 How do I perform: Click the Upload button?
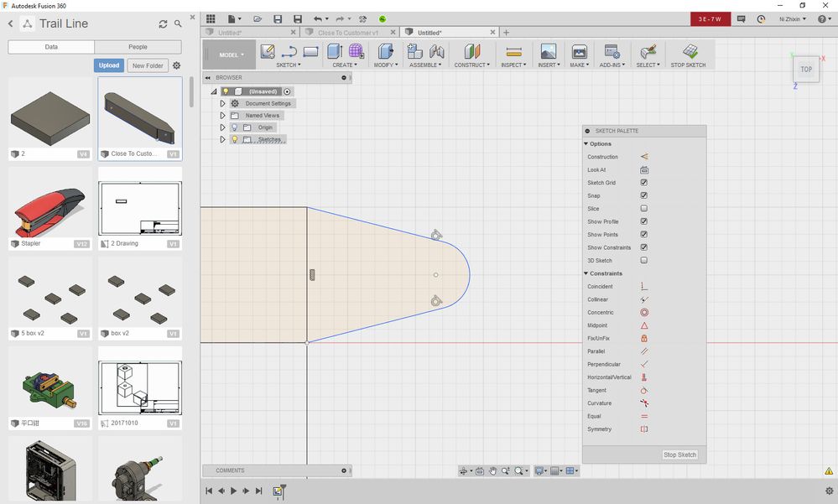coord(109,65)
